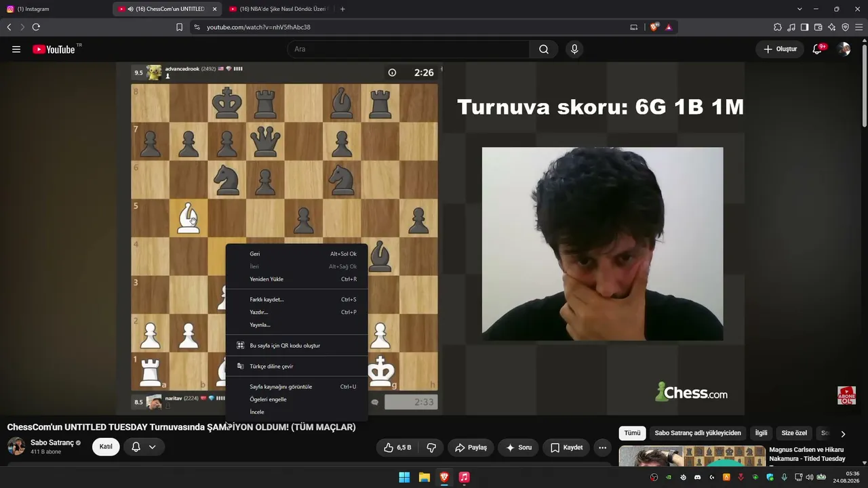
Task: Show more filter chips with right arrow
Action: [843, 433]
